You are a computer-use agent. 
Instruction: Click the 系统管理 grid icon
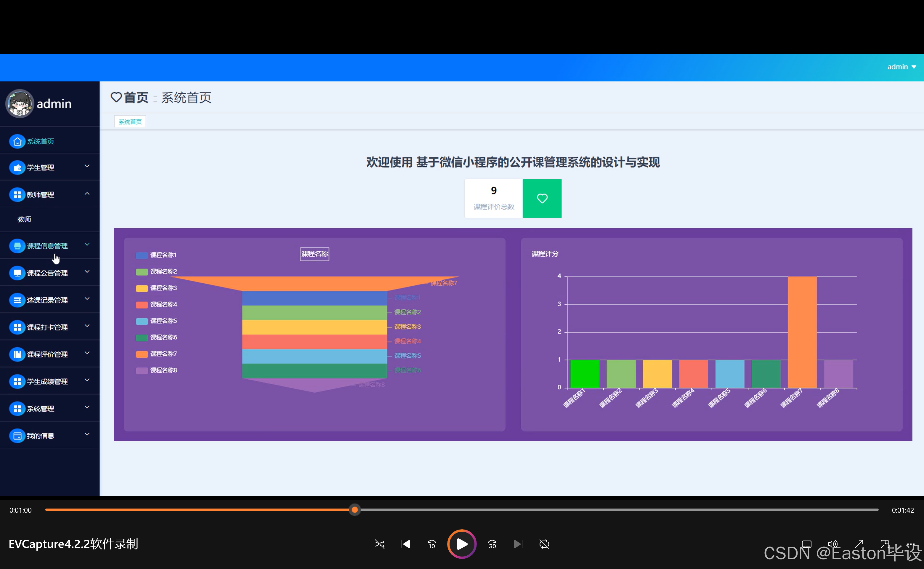click(17, 408)
